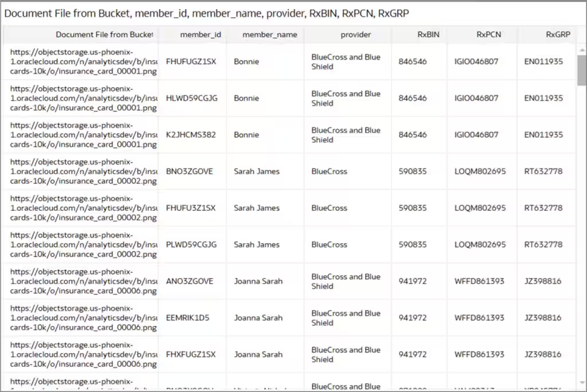Screen dimensions: 587x392
Task: Open the insurance_card_00001.png URL in FHUFUGZ1SX row
Action: [x=84, y=61]
